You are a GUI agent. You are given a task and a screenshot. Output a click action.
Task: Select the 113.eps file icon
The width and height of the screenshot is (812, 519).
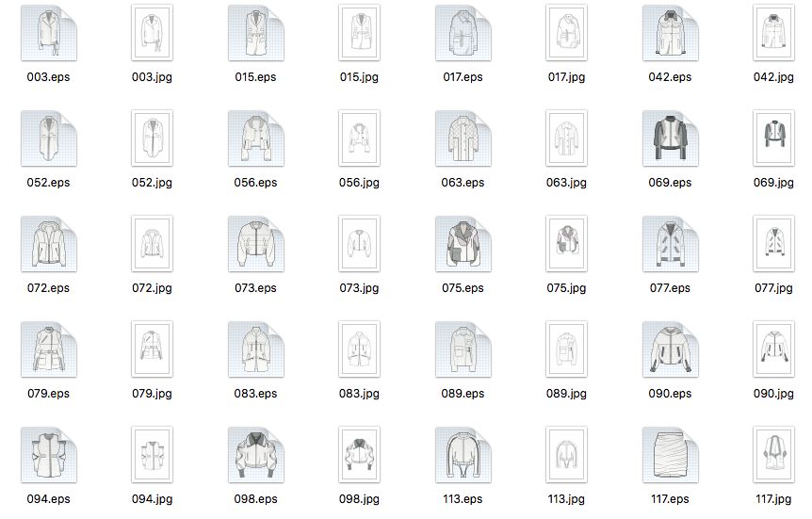tap(463, 456)
